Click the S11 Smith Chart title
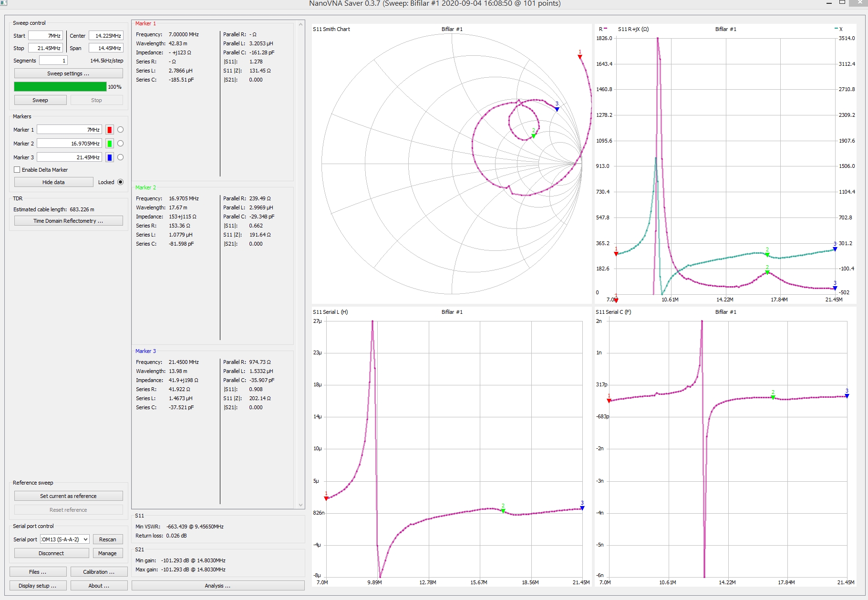 point(331,29)
